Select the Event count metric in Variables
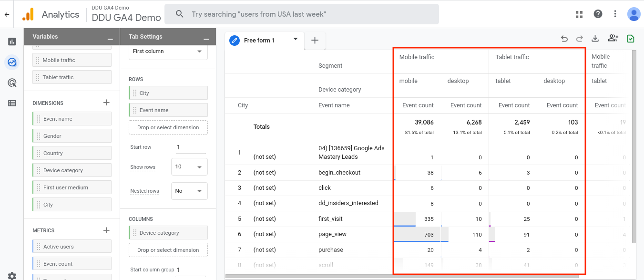 (72, 264)
